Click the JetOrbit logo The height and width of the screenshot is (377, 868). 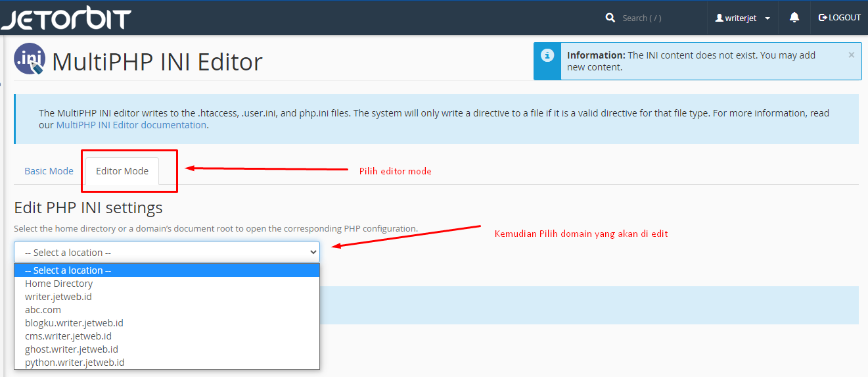[66, 18]
